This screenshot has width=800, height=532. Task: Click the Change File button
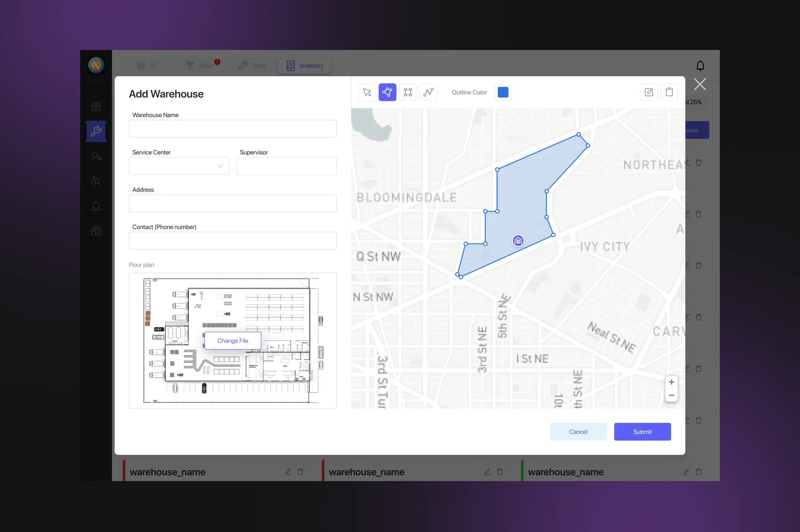[x=232, y=341]
